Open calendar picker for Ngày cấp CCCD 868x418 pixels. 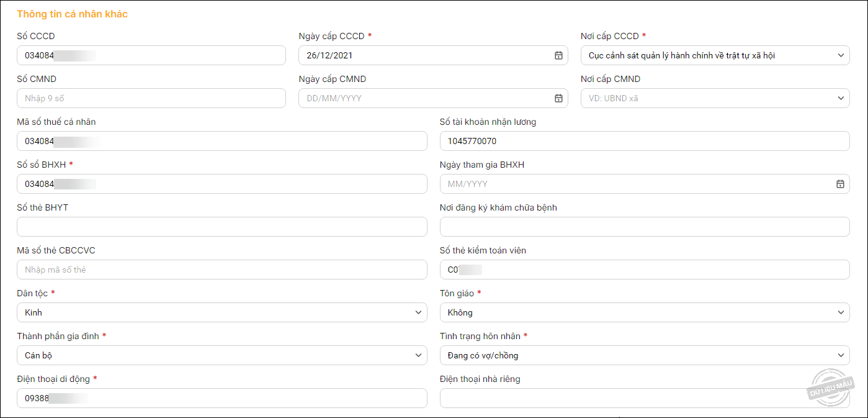coord(558,55)
